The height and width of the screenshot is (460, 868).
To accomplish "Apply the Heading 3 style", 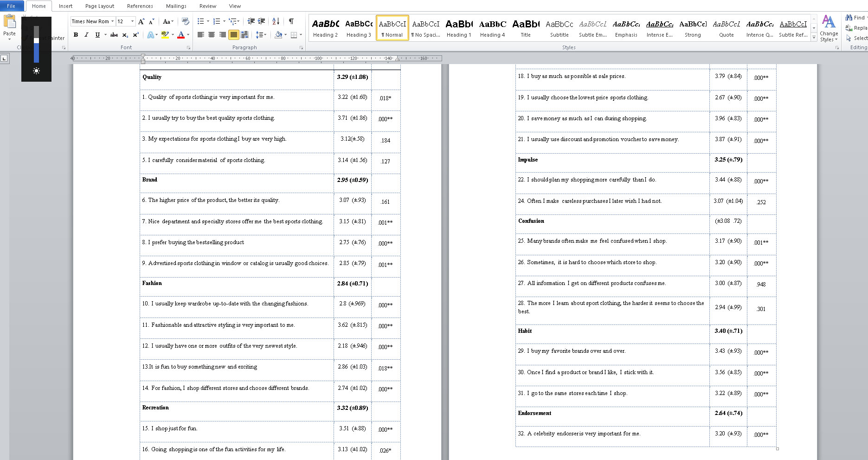I will (359, 28).
